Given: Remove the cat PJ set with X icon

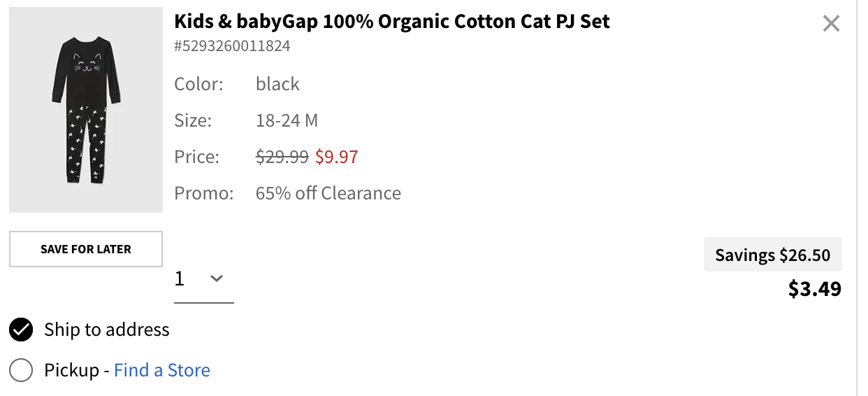Looking at the screenshot, I should coord(831,24).
